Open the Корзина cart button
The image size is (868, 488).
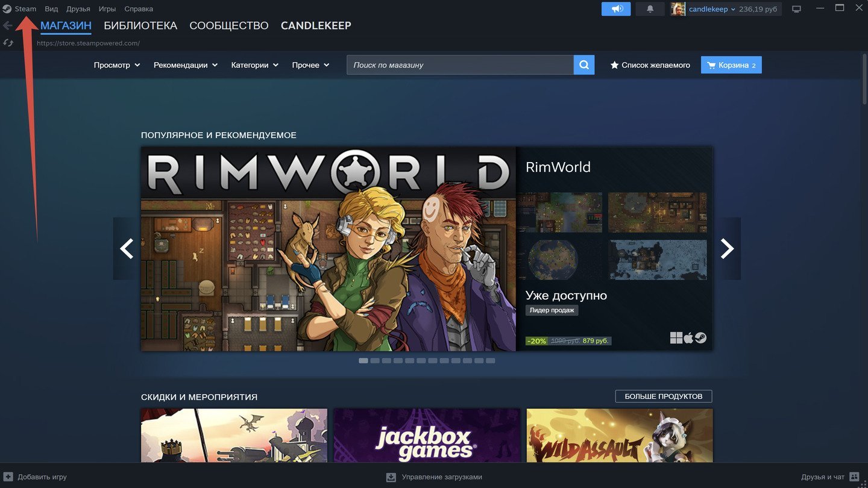[731, 65]
